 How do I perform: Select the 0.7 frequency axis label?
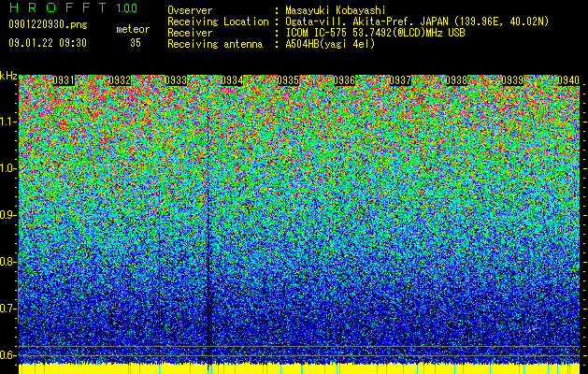pos(7,309)
